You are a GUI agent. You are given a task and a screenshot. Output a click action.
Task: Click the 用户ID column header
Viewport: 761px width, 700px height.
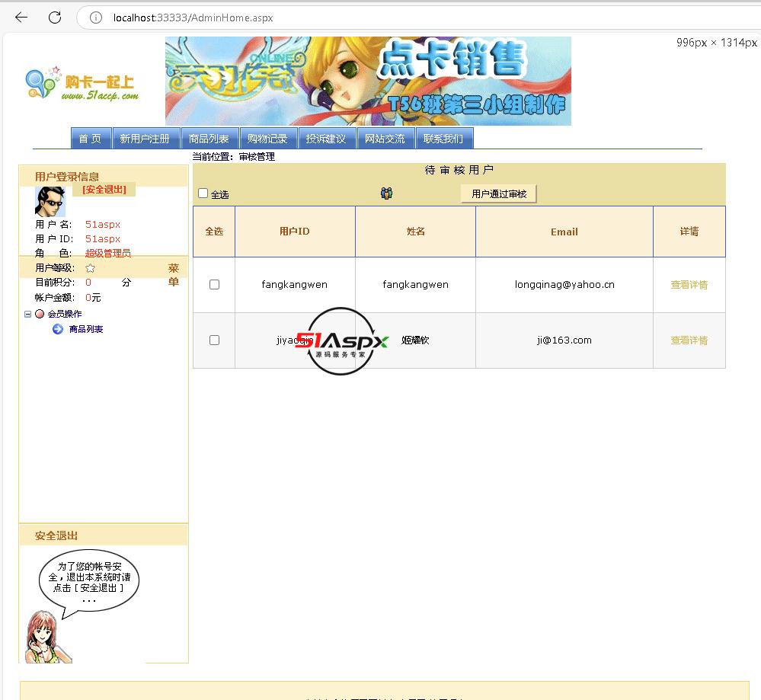click(x=295, y=232)
